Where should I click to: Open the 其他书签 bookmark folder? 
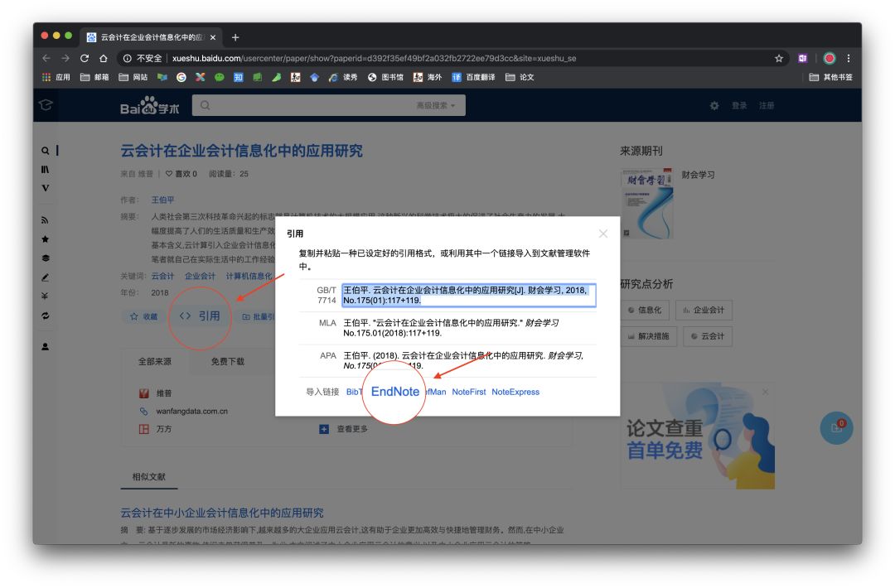(x=831, y=77)
